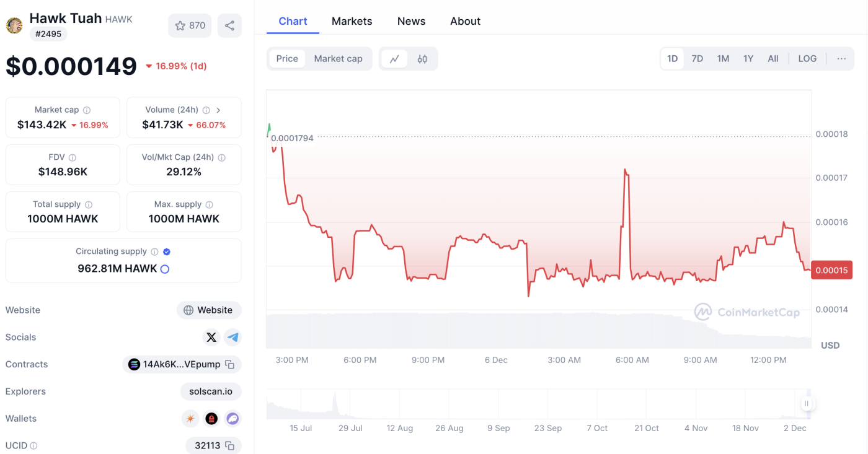Click the timeline range slider handle
868x454 pixels.
[807, 404]
